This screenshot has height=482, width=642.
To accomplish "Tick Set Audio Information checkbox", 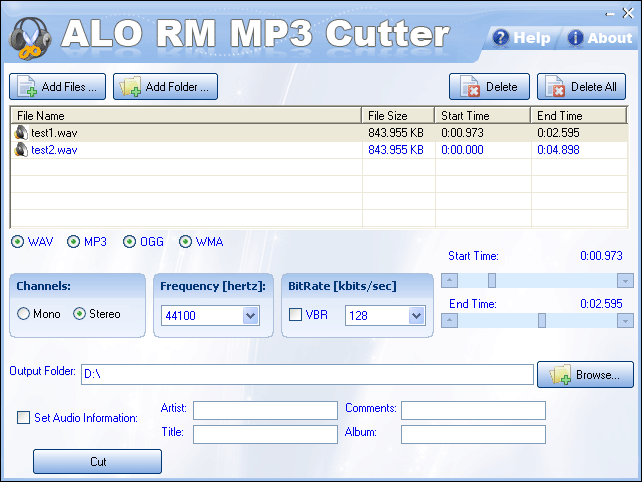I will coord(23,418).
